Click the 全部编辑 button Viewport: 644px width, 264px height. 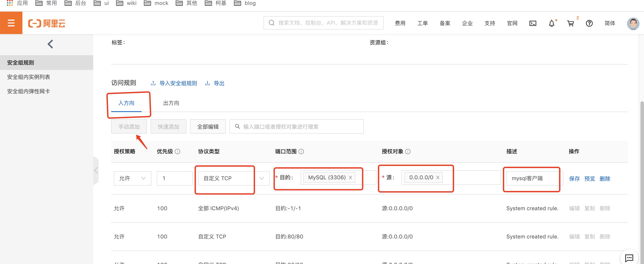tap(207, 127)
